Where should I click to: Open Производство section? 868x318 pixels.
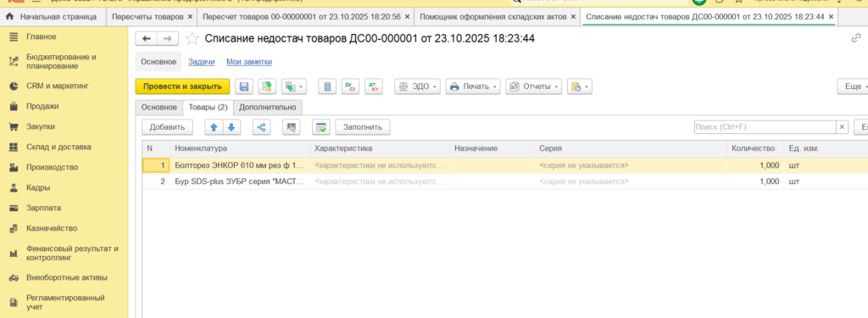pyautogui.click(x=64, y=167)
